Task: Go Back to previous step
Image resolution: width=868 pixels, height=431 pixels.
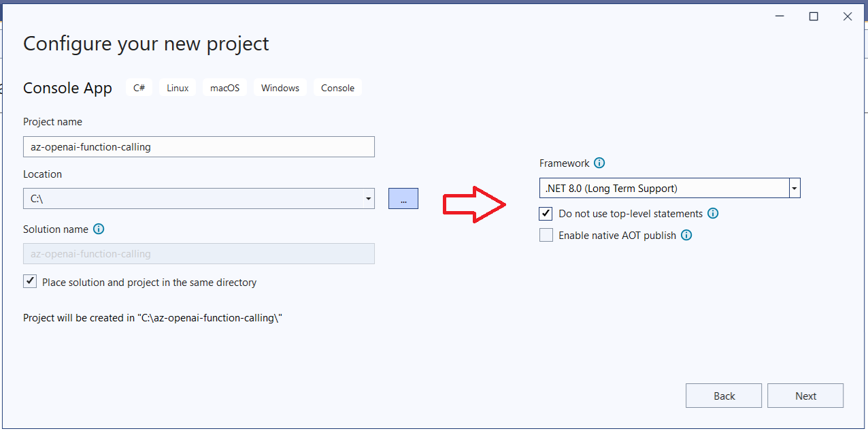Action: pos(724,396)
